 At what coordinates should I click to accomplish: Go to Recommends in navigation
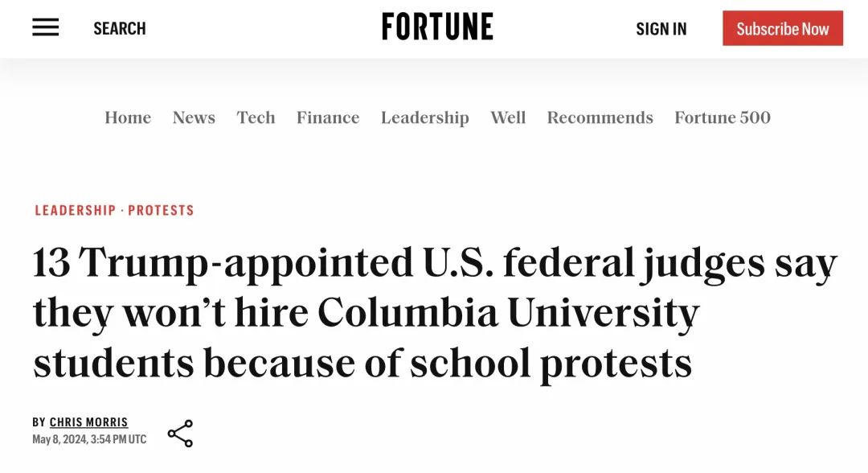(600, 117)
